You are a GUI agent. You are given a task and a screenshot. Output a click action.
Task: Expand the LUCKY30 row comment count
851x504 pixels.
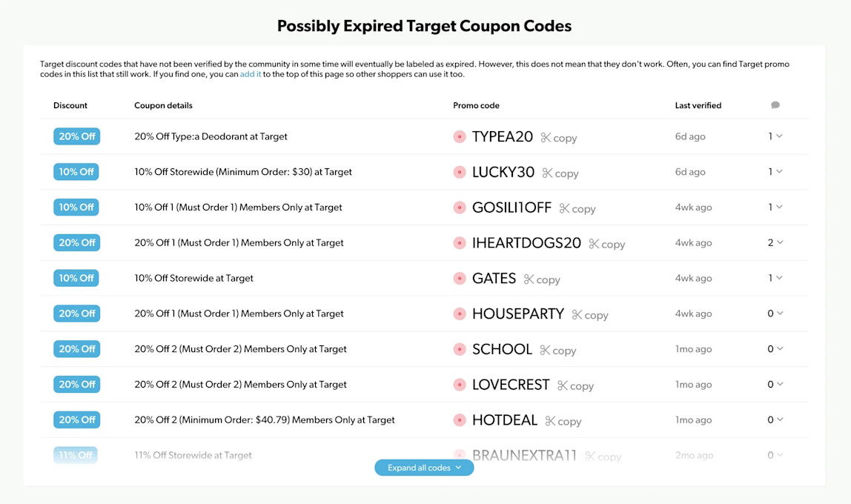(775, 171)
